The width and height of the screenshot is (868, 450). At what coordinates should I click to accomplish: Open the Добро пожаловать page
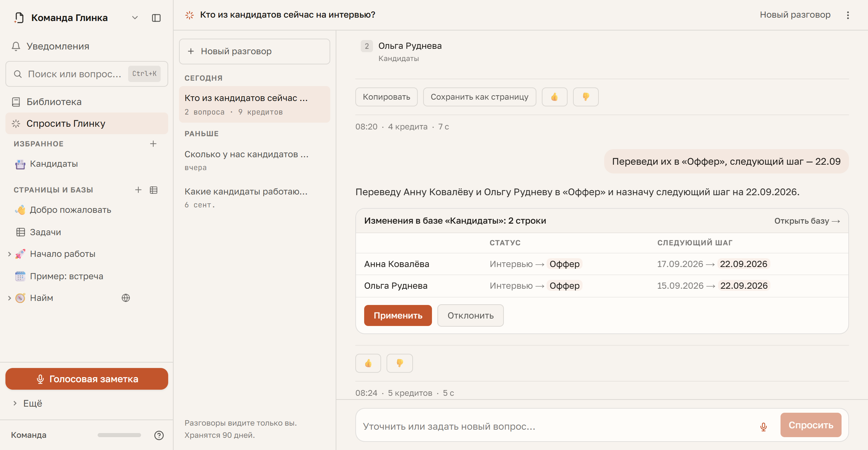coord(87,210)
